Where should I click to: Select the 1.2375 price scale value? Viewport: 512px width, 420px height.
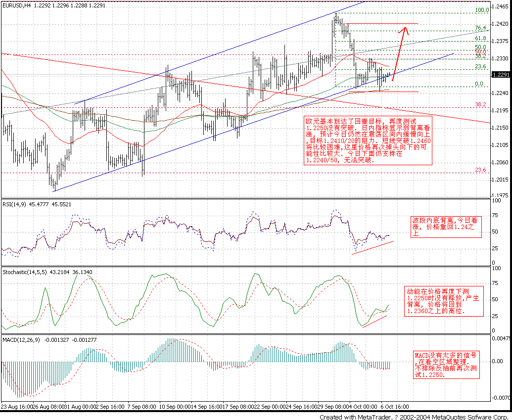pos(501,41)
